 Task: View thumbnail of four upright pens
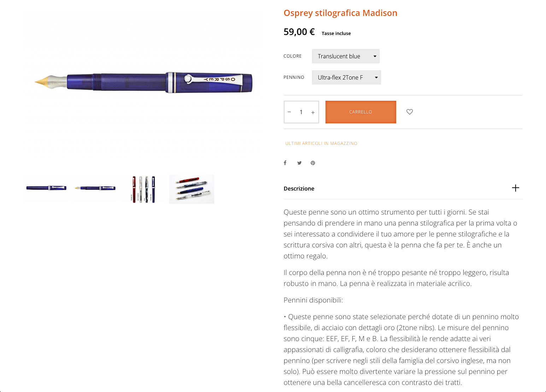click(x=143, y=189)
